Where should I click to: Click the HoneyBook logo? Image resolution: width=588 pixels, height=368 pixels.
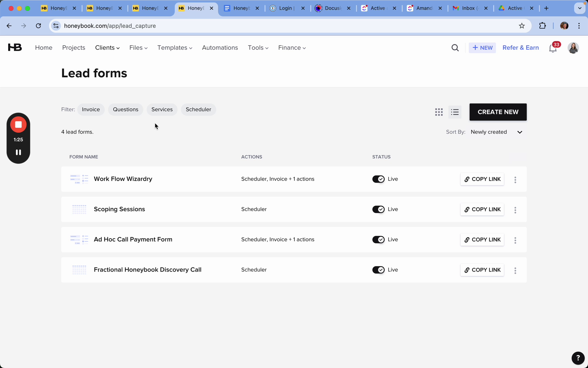point(15,48)
